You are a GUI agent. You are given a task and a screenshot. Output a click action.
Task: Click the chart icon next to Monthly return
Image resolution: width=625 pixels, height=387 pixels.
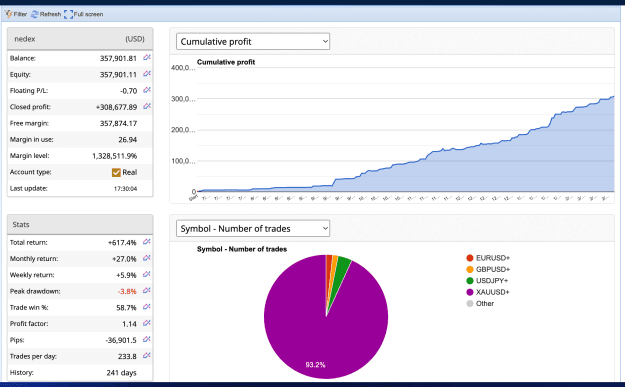[x=147, y=258]
